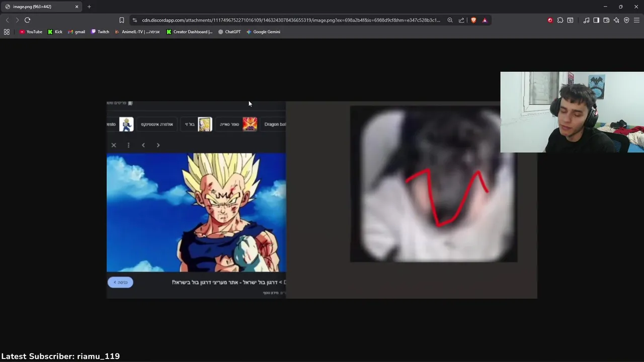Open the AnimeIL-TV bookmark

[x=137, y=32]
